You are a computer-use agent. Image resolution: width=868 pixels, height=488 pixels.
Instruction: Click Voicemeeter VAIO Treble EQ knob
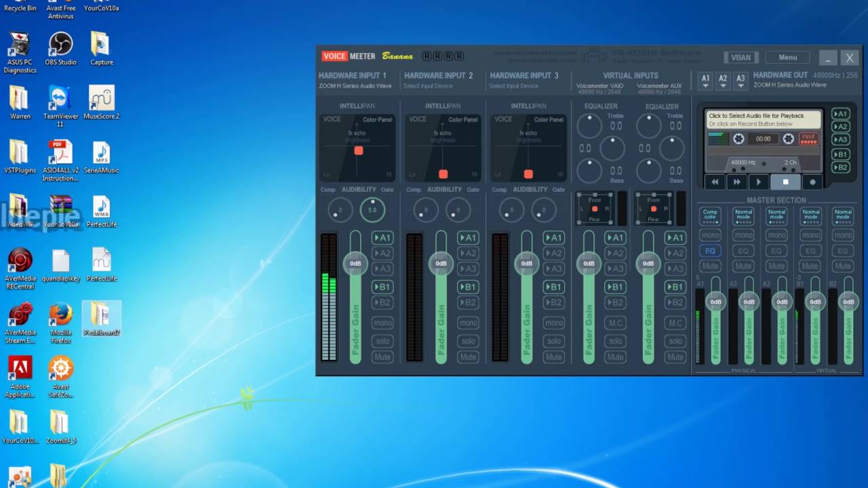click(x=589, y=125)
